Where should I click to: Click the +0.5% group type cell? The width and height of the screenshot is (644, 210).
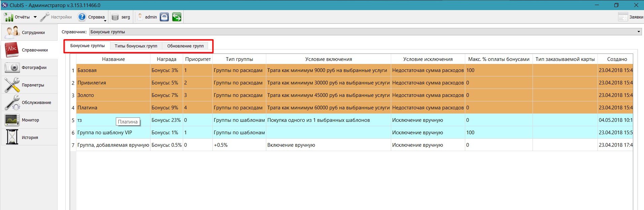tap(239, 145)
